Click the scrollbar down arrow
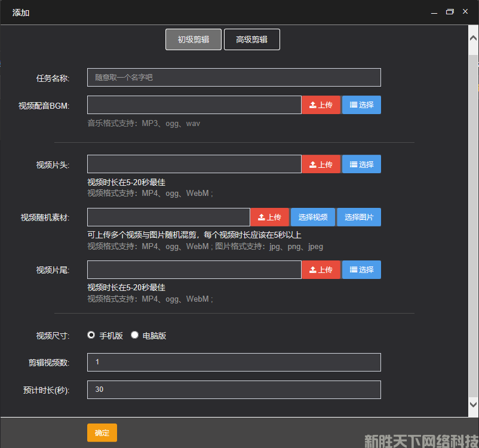 [x=473, y=404]
